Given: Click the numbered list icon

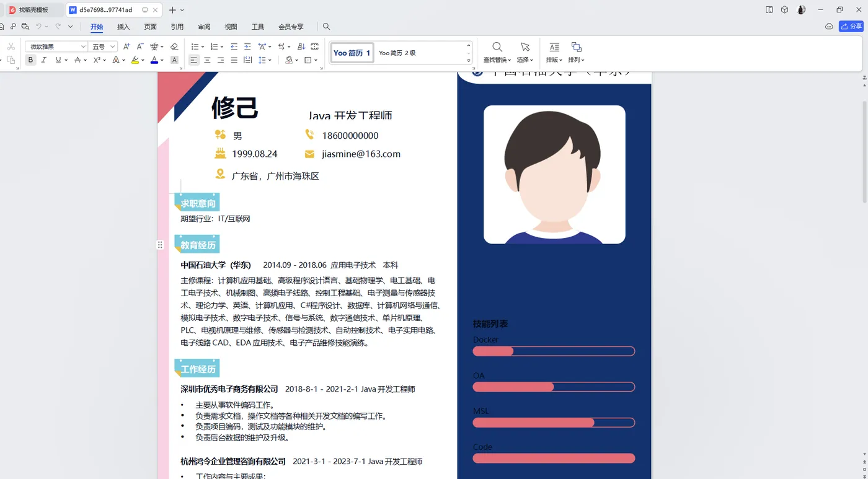Looking at the screenshot, I should tap(214, 46).
